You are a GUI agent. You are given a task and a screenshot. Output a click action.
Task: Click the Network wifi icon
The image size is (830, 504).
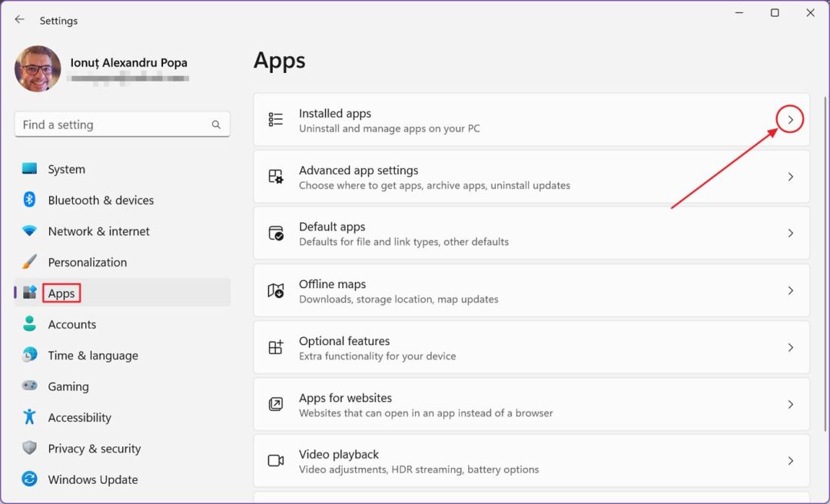(30, 230)
